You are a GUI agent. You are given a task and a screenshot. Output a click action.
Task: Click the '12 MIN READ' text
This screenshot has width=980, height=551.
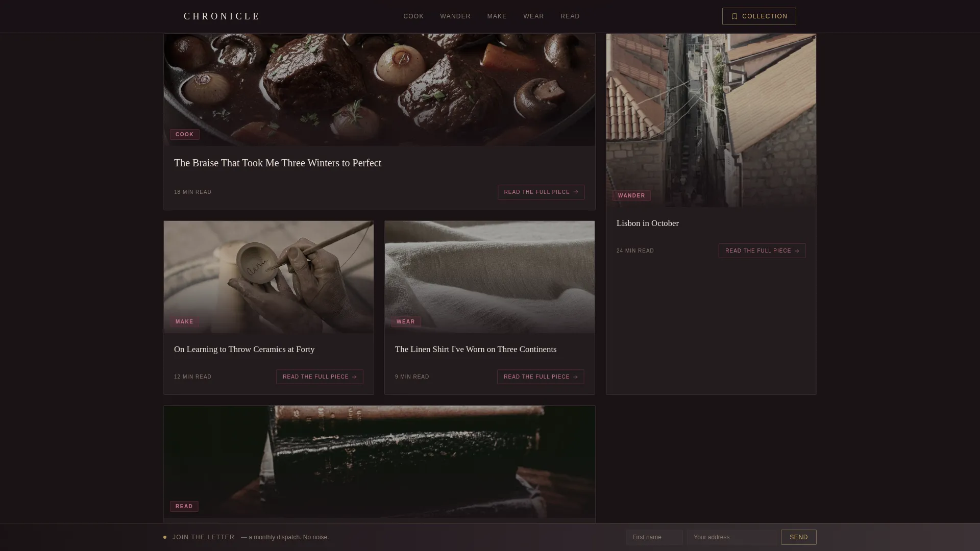point(193,377)
